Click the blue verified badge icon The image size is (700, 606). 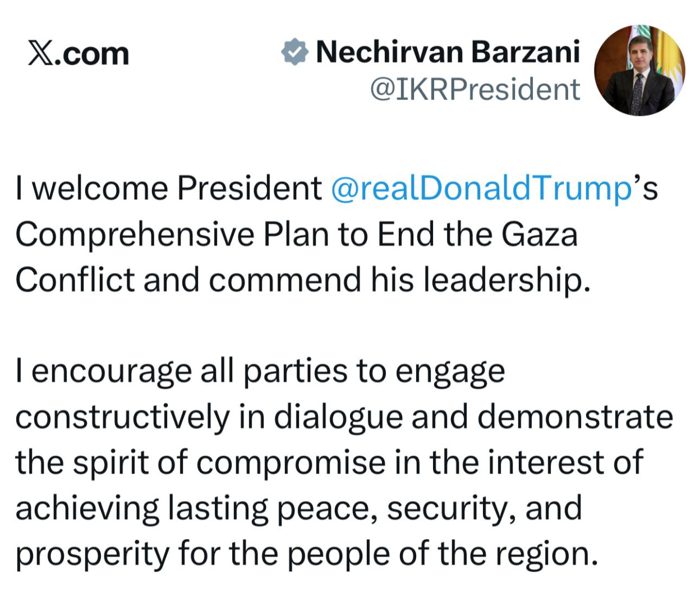(294, 52)
